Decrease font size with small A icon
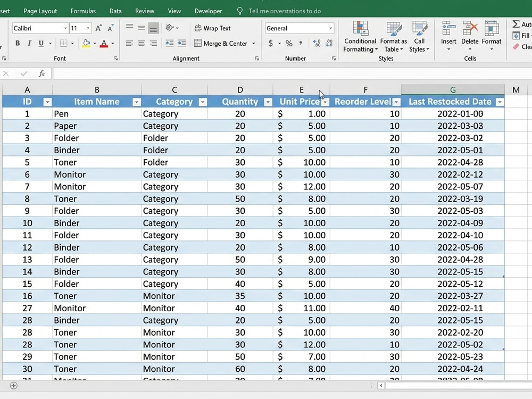 [x=110, y=28]
